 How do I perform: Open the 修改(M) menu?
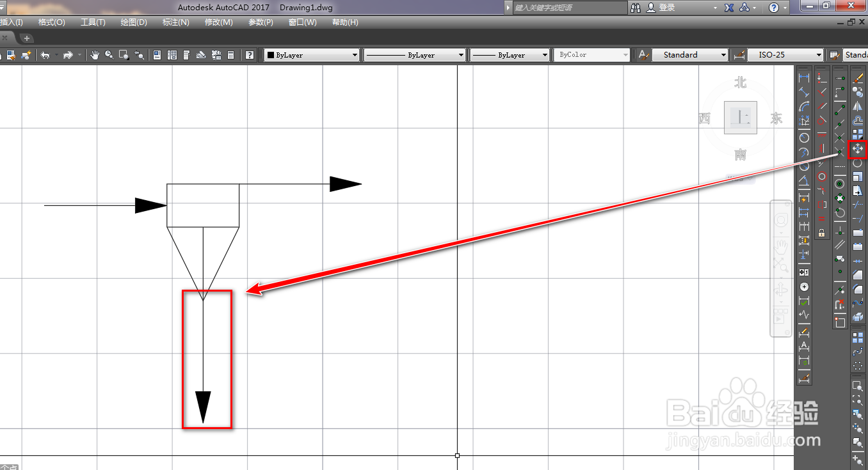pyautogui.click(x=218, y=22)
